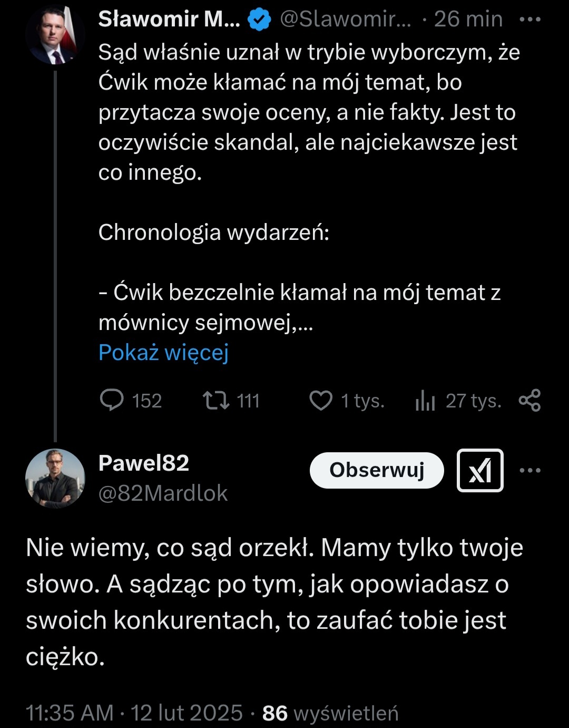
Task: Tap the 86 wyświetleń view count
Action: [330, 713]
